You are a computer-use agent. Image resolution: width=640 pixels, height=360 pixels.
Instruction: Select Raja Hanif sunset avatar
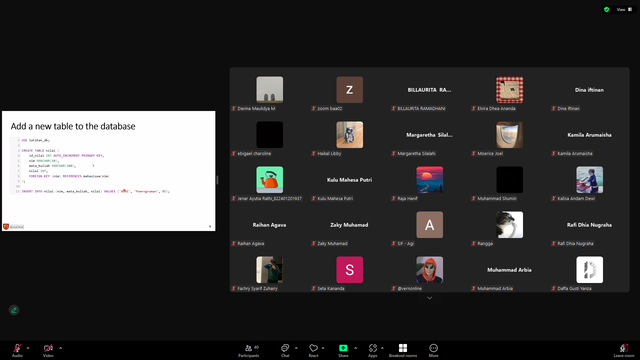tap(429, 180)
